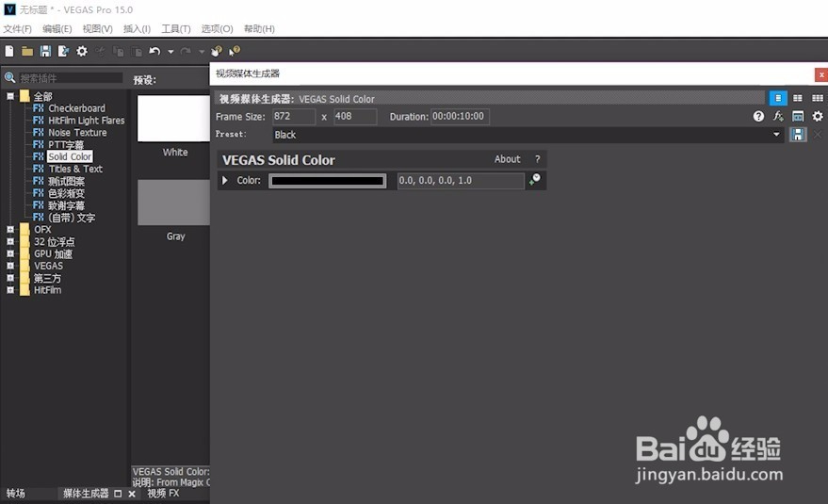Click the color value field 0.0, 0.0, 0.0, 1.0
Image resolution: width=828 pixels, height=504 pixels.
pos(461,181)
